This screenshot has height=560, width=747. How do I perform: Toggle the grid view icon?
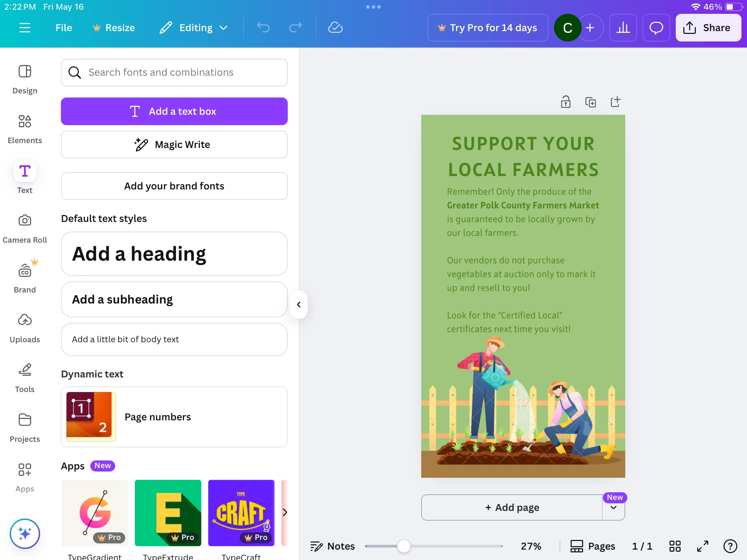(675, 546)
